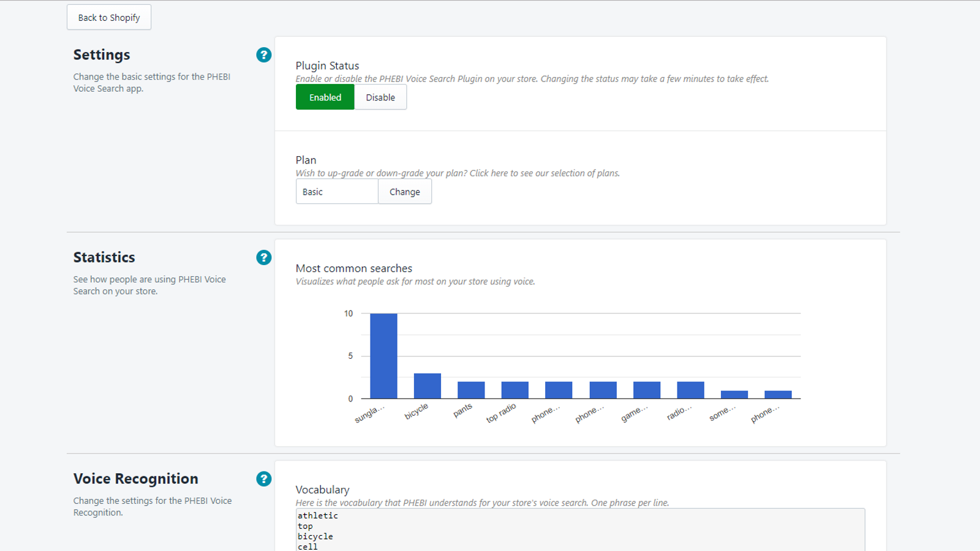980x551 pixels.
Task: Click the 'Most common searches' chart title
Action: tap(354, 268)
